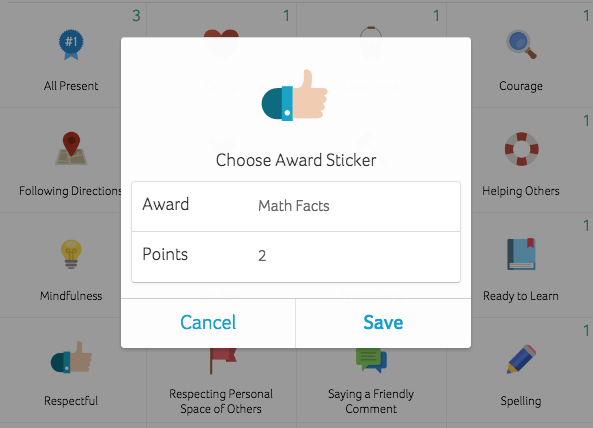Click the All Present label text
Viewport: 593px width, 428px height.
[x=71, y=86]
